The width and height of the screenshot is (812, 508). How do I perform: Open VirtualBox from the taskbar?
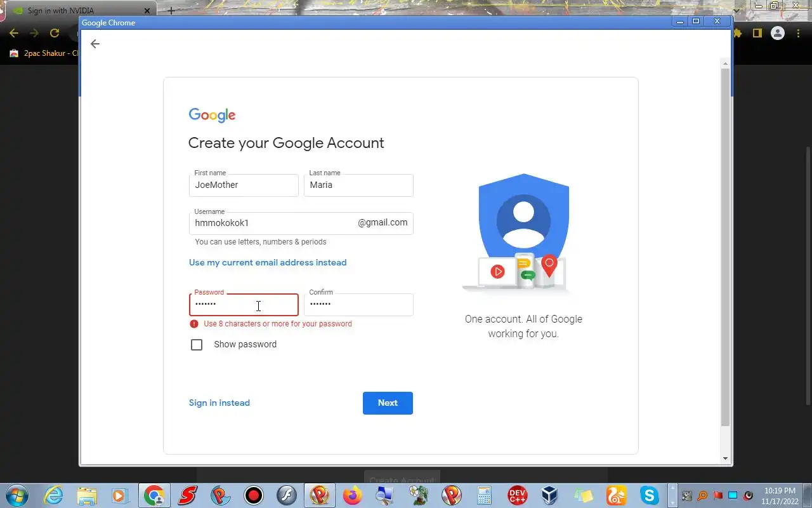(550, 495)
